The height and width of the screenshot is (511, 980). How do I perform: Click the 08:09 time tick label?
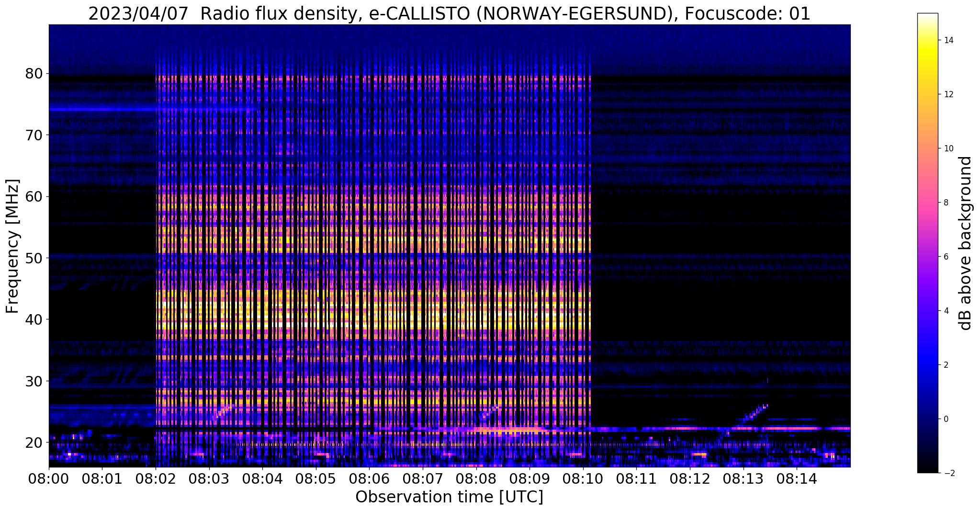point(529,478)
